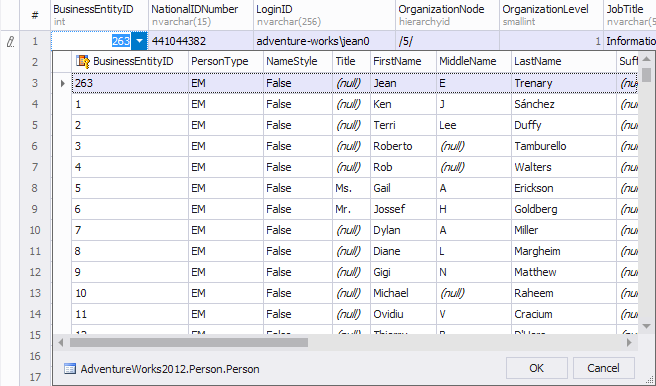
Task: Click the Cancel button
Action: coord(603,368)
